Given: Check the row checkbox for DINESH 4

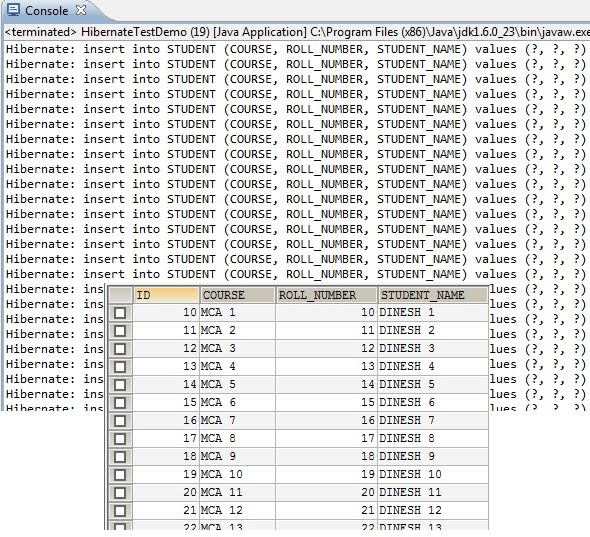Looking at the screenshot, I should coord(120,367).
